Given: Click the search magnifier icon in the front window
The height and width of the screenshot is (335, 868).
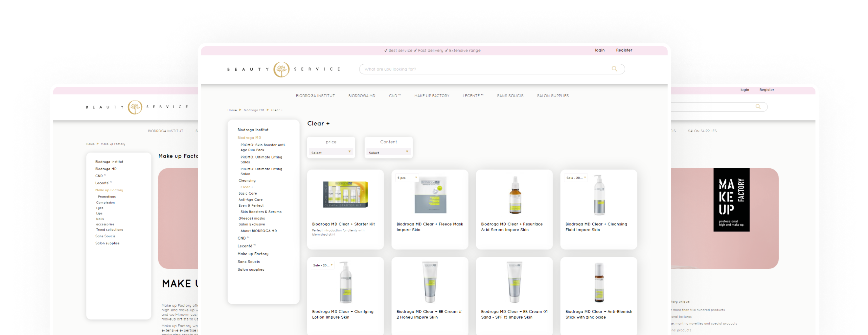Looking at the screenshot, I should point(614,69).
